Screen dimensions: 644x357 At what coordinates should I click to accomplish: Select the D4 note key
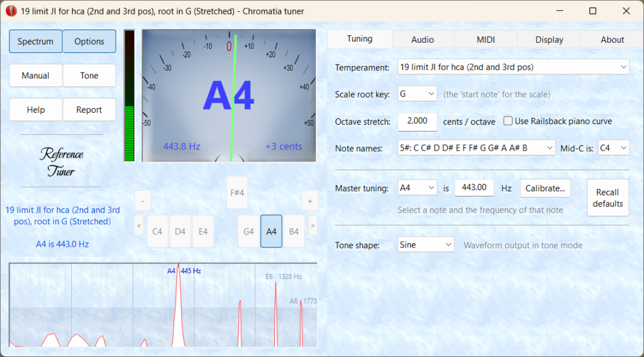click(x=180, y=231)
